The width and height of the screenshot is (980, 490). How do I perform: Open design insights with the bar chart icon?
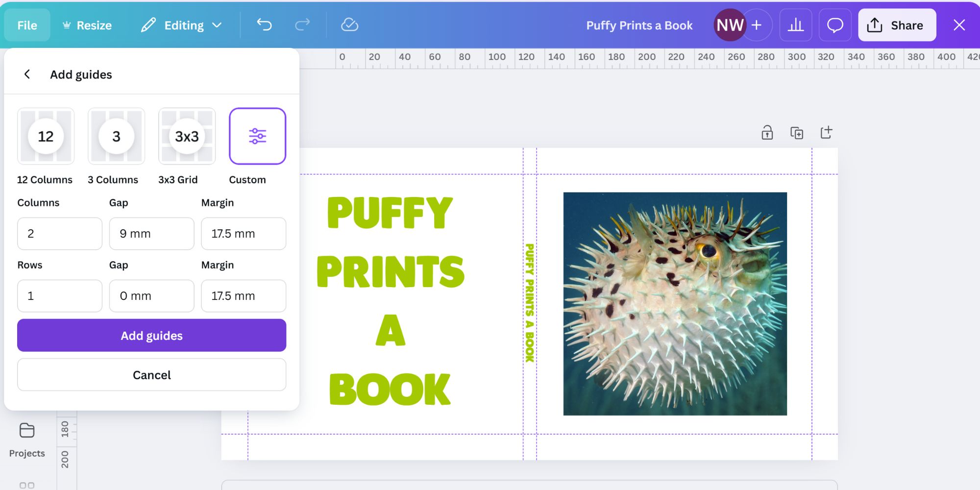click(x=796, y=25)
